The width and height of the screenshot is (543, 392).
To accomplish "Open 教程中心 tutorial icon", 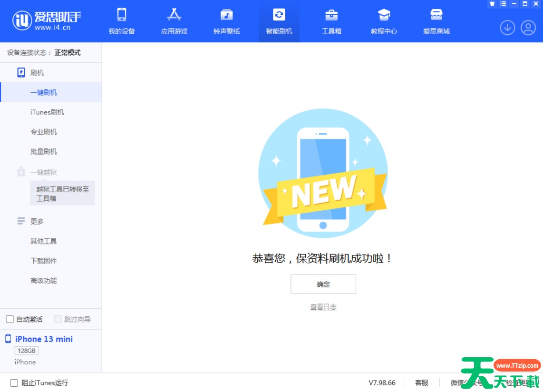I will pos(384,15).
